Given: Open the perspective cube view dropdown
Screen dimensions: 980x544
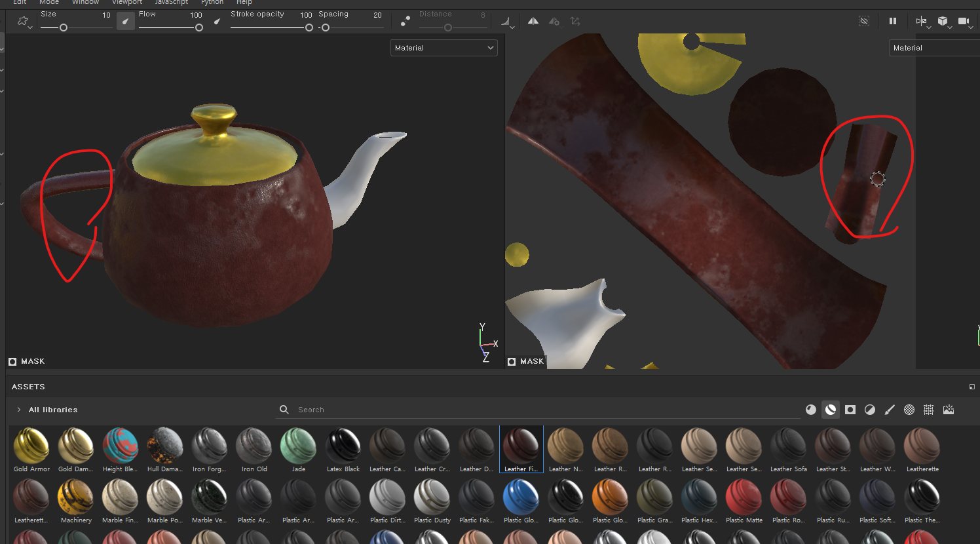Looking at the screenshot, I should pos(943,22).
